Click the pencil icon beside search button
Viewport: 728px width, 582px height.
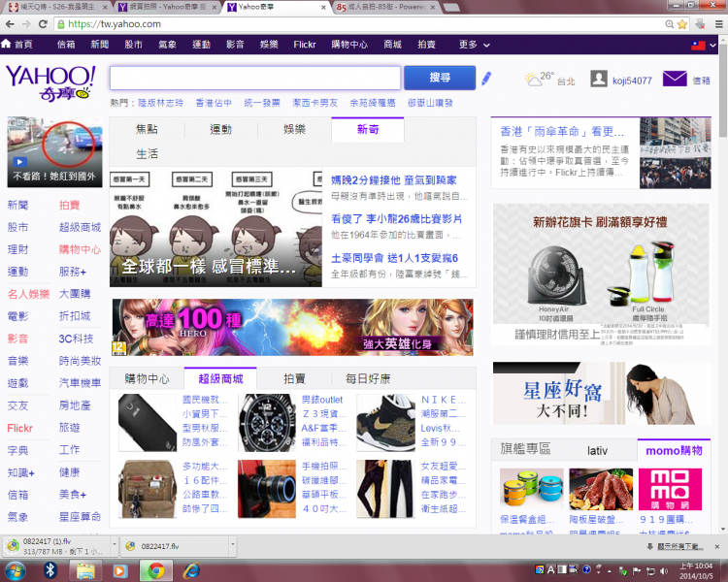click(x=486, y=79)
